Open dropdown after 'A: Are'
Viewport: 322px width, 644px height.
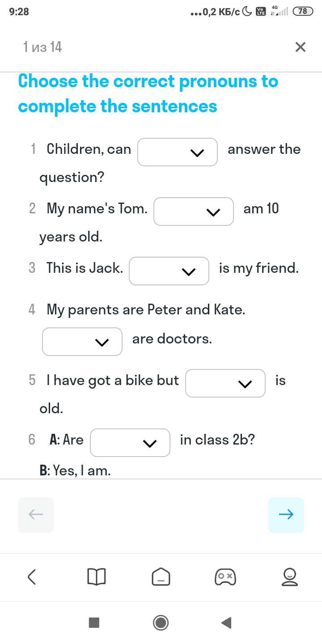pyautogui.click(x=130, y=443)
